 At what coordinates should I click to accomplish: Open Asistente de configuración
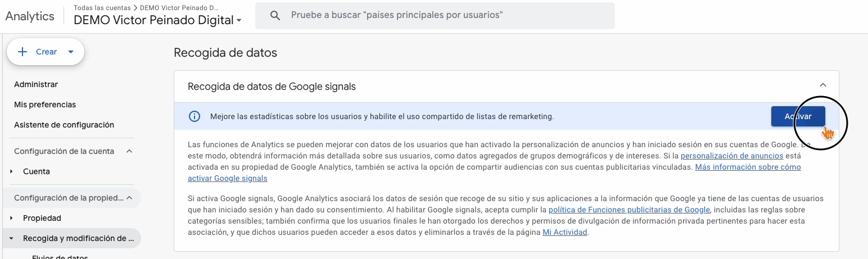[64, 125]
